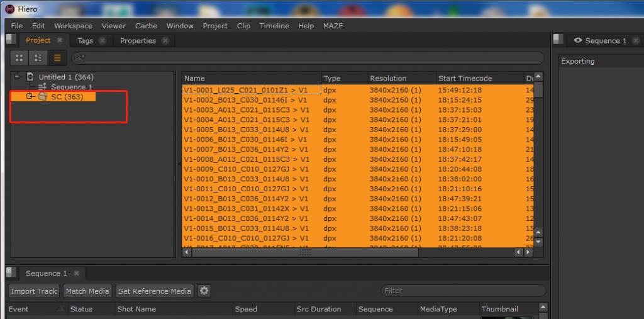The width and height of the screenshot is (644, 319).
Task: Select the Project tab
Action: coord(38,40)
